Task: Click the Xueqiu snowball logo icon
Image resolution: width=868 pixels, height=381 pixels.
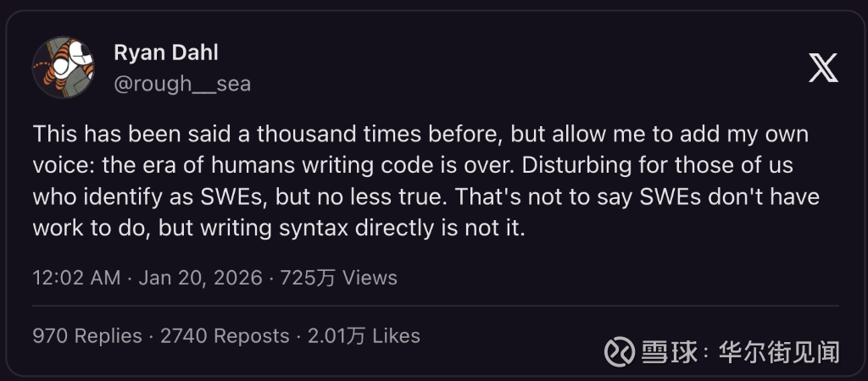Action: point(620,349)
